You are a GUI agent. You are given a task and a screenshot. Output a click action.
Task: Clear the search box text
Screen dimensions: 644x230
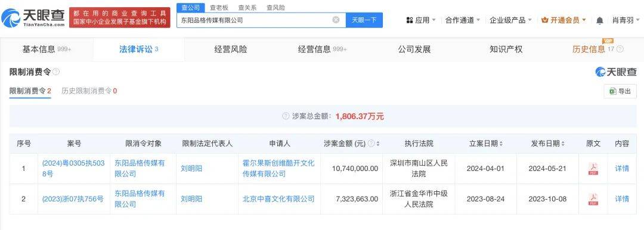(x=336, y=20)
